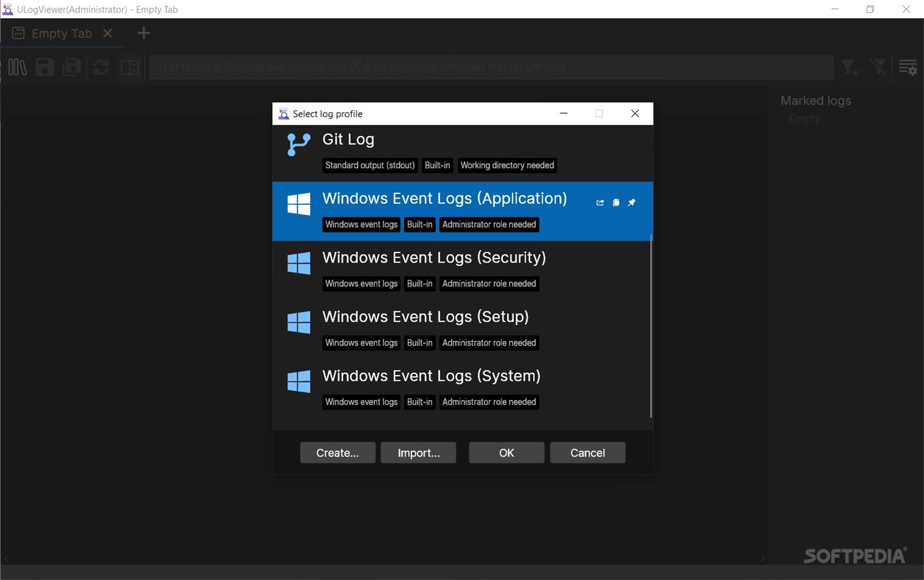
Task: Click the ULogViewer app icon in title bar
Action: click(8, 9)
